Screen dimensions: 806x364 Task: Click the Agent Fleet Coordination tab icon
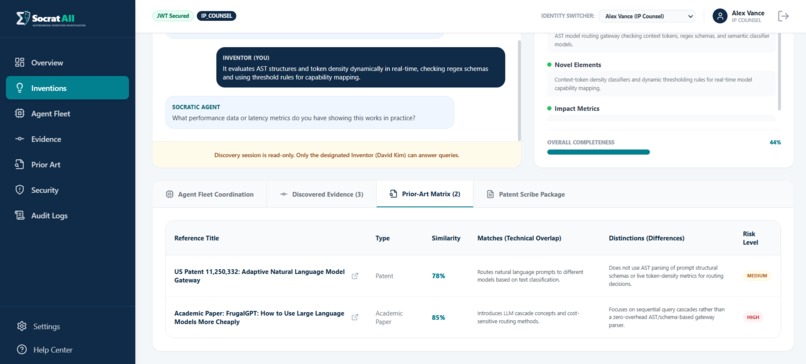tap(170, 194)
